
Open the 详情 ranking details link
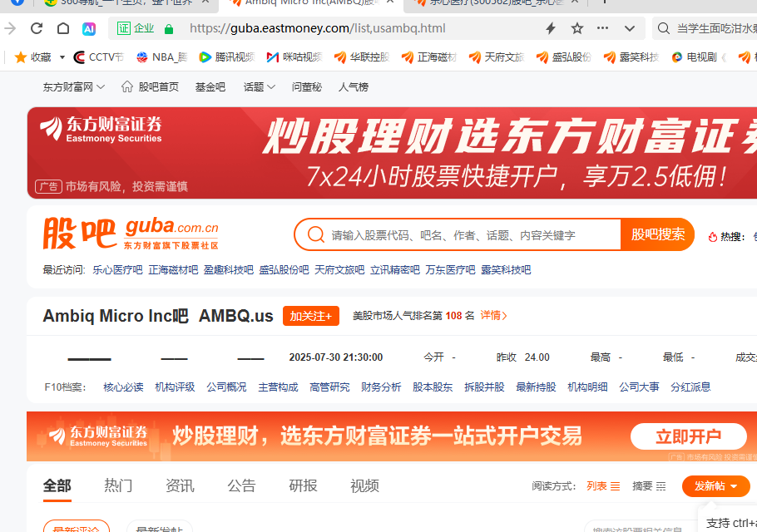(493, 315)
